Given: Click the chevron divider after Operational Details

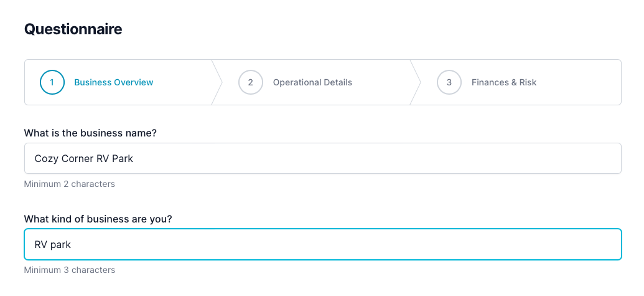Looking at the screenshot, I should point(416,82).
